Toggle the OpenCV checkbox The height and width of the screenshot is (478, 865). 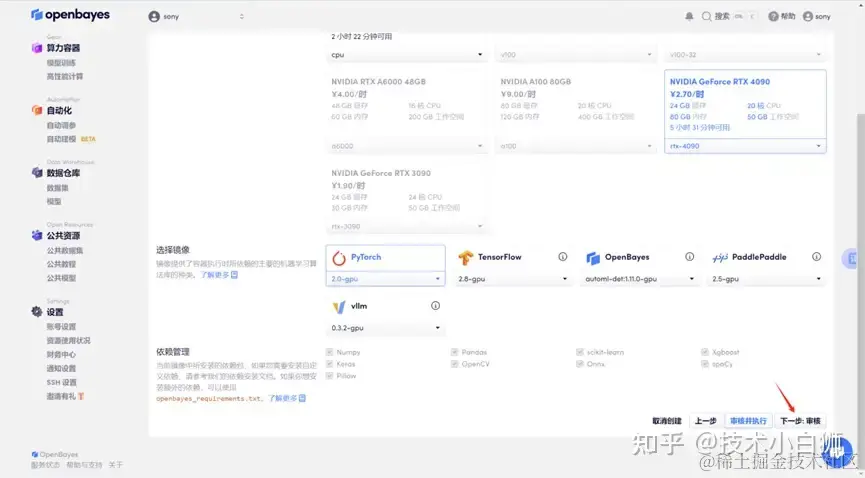click(455, 364)
